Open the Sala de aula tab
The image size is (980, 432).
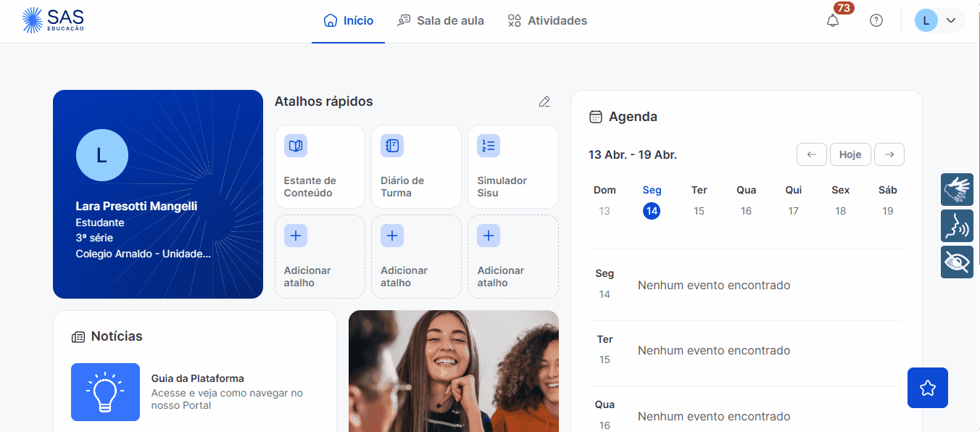tap(441, 20)
